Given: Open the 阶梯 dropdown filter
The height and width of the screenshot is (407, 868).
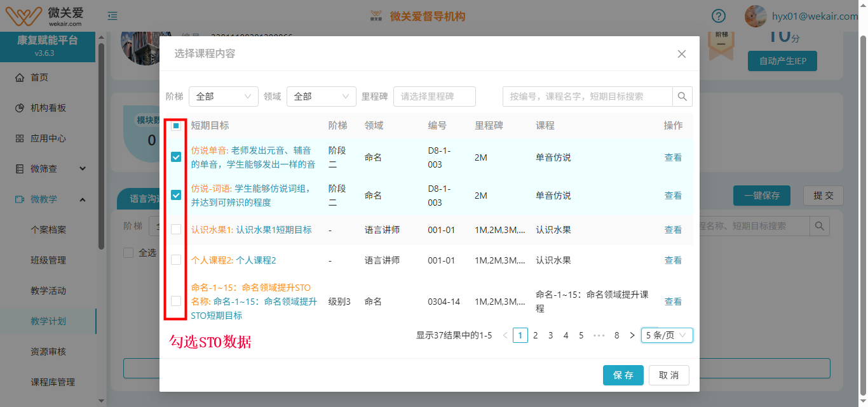Looking at the screenshot, I should (223, 97).
